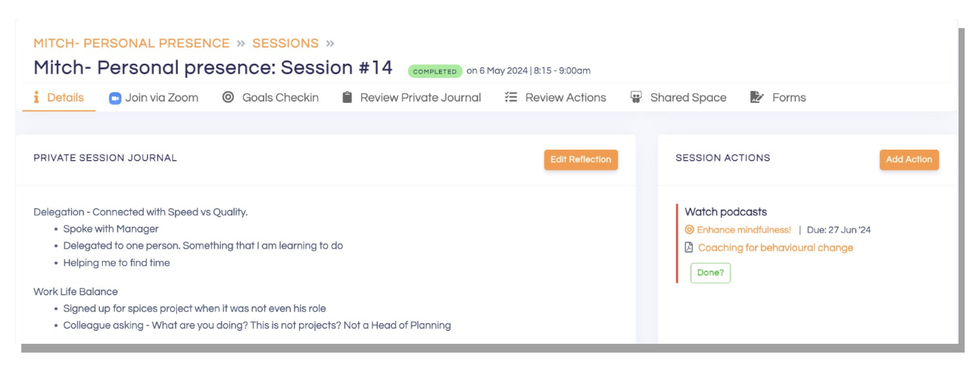
Task: Click the green COMPLETED status badge
Action: [x=434, y=72]
